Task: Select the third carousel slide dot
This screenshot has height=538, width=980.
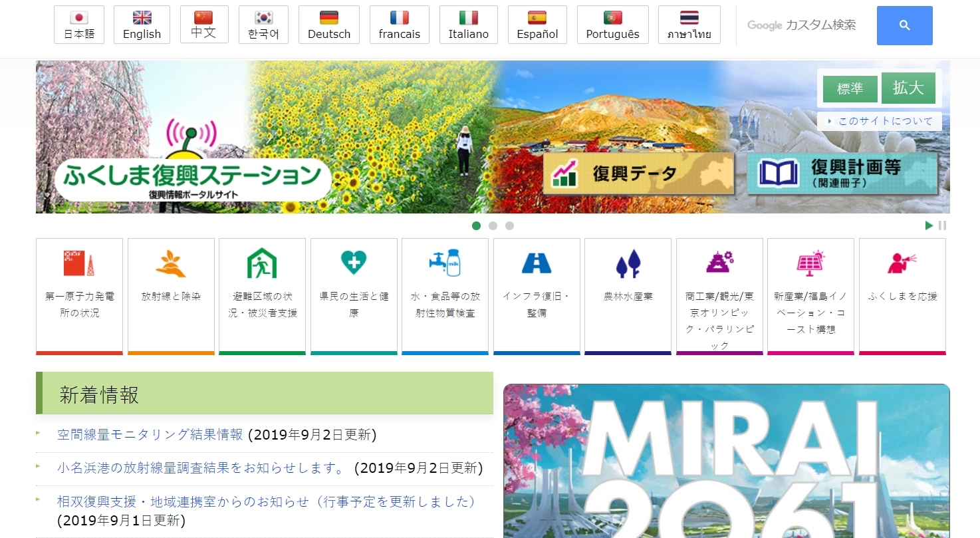Action: coord(509,225)
